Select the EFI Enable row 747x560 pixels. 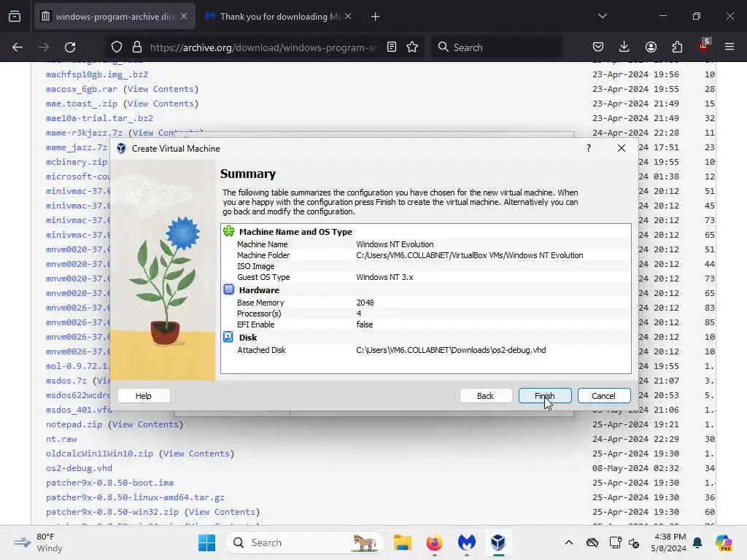pos(426,324)
